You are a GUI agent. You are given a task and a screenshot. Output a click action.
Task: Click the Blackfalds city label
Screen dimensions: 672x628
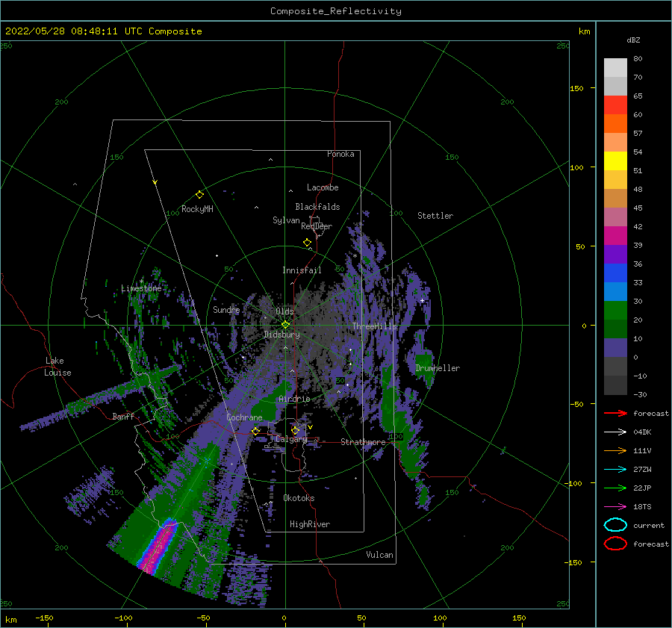coord(317,207)
